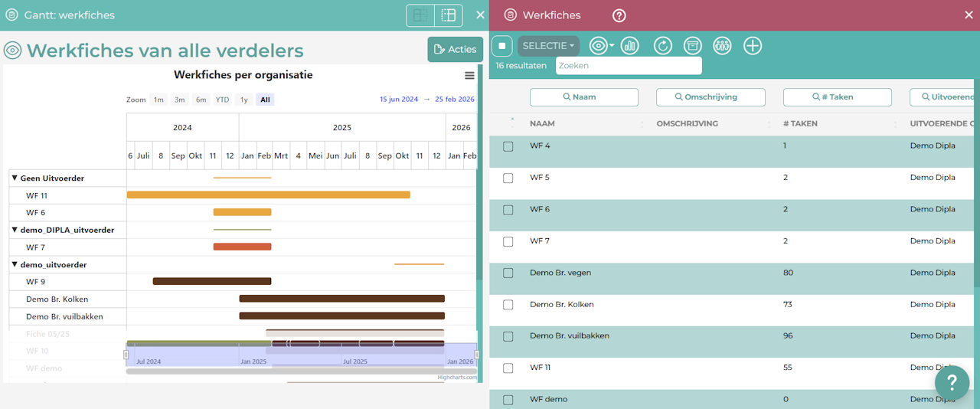Image resolution: width=980 pixels, height=409 pixels.
Task: Click right navigator handle of Gantt range
Action: (x=476, y=354)
